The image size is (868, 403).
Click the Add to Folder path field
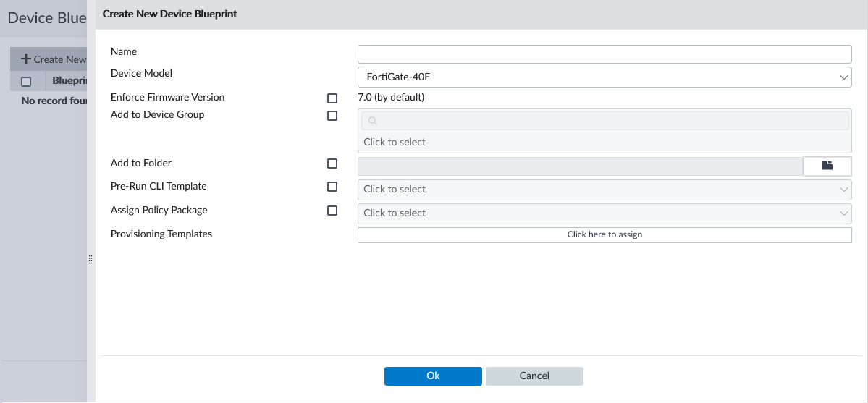point(580,166)
